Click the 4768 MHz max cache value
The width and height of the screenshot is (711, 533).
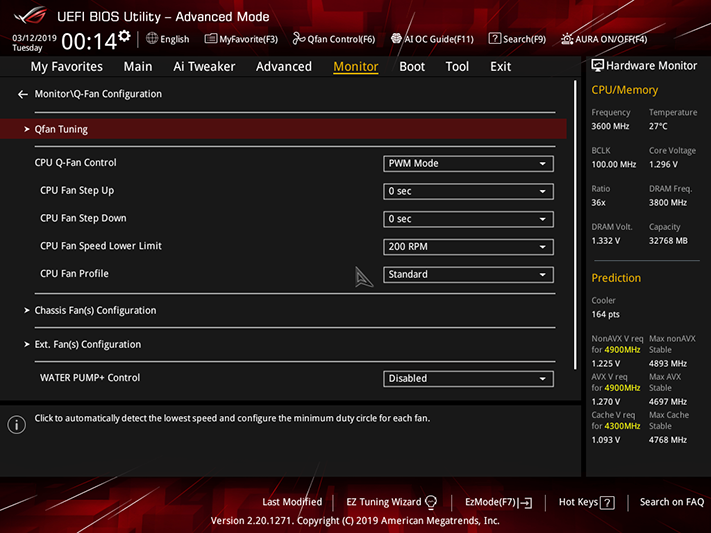pyautogui.click(x=667, y=440)
